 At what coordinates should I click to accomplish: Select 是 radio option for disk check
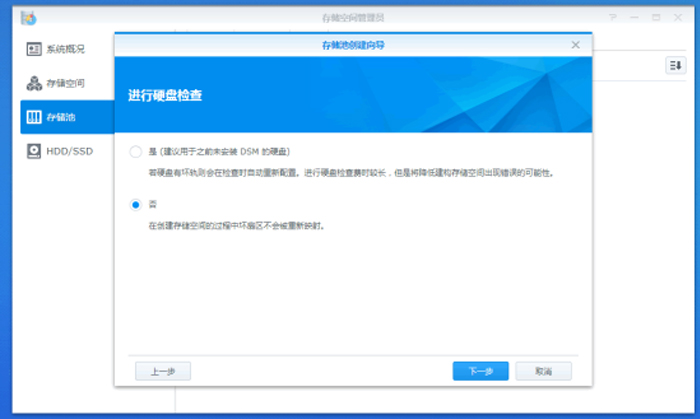(x=136, y=152)
